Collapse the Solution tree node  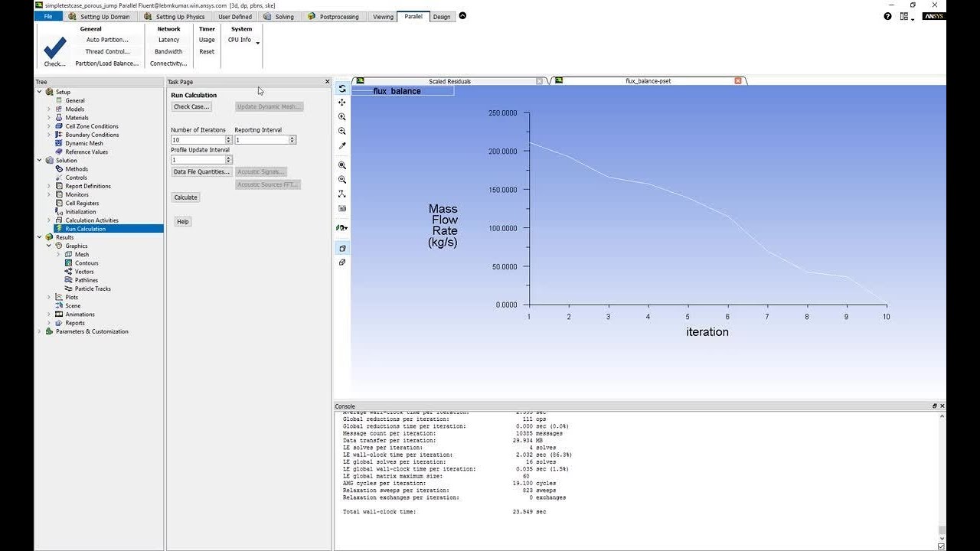(x=40, y=161)
